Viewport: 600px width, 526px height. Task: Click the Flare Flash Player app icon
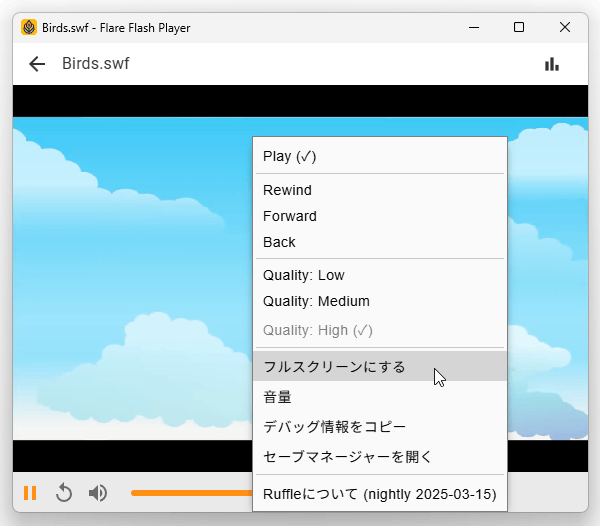click(x=29, y=28)
